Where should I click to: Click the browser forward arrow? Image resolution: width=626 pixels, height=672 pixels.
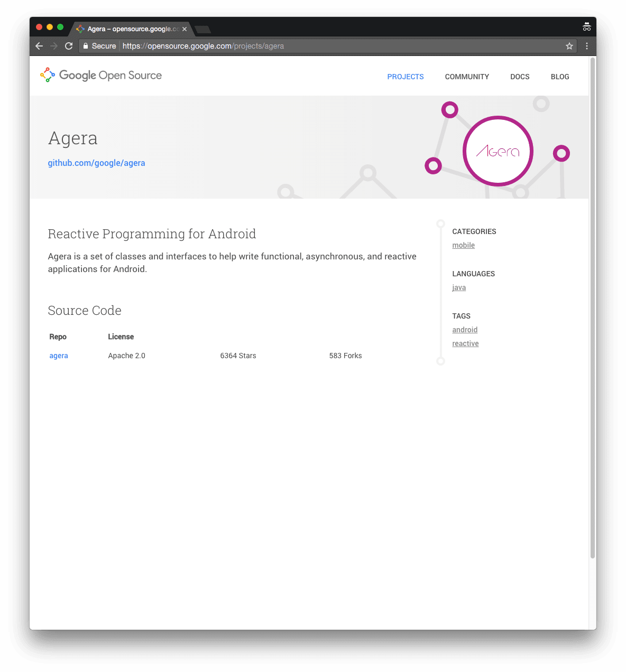tap(54, 46)
